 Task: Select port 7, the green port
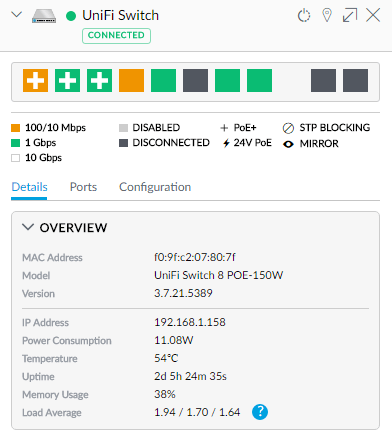coord(227,80)
